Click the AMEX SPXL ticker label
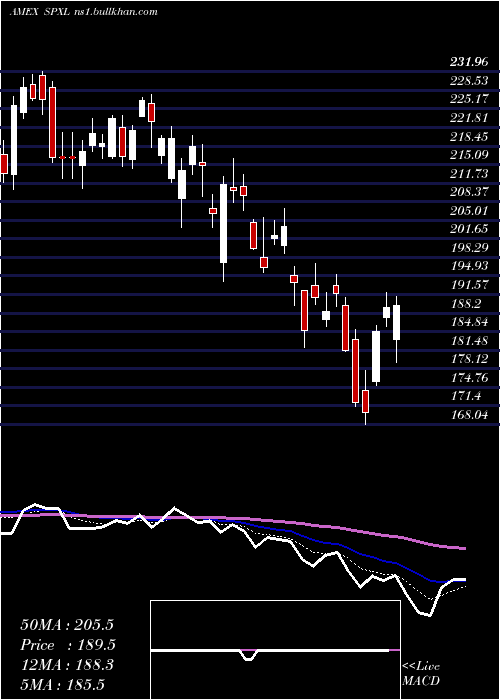Viewport: 500px width, 700px height. 39,12
